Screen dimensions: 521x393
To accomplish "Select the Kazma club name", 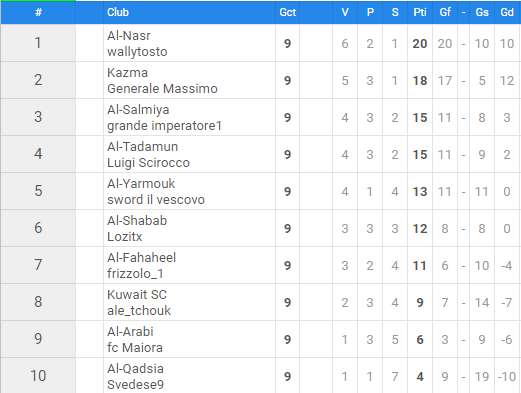I will 127,73.
